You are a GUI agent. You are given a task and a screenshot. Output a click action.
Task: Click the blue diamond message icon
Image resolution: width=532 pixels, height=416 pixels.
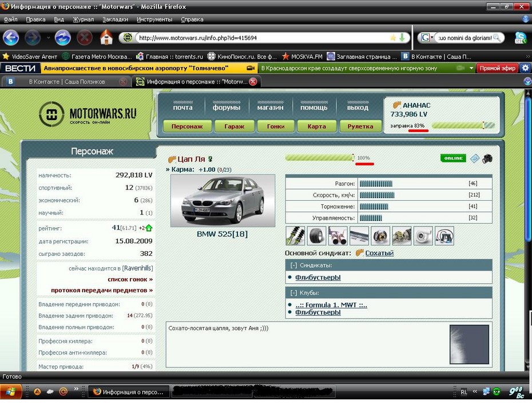pos(475,158)
